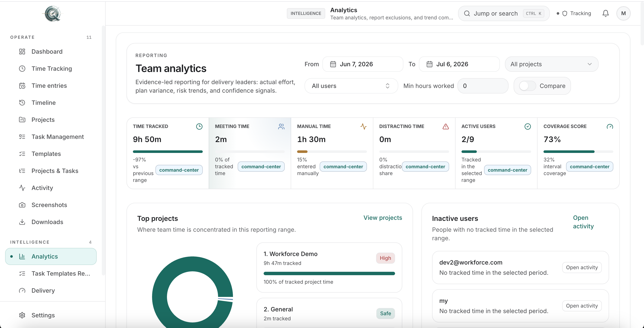Click the Downloads arrow icon
The width and height of the screenshot is (644, 328).
click(x=22, y=222)
